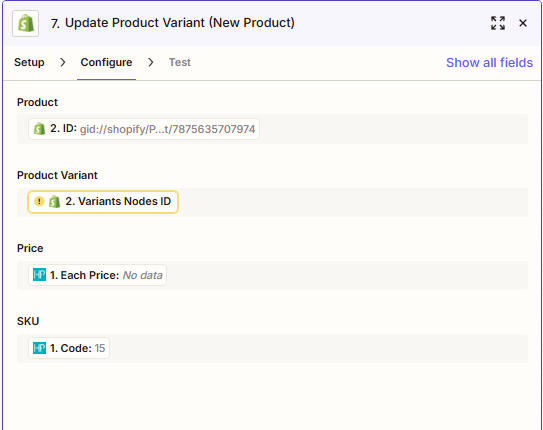Switch to the Setup tab
The image size is (543, 430).
(29, 62)
